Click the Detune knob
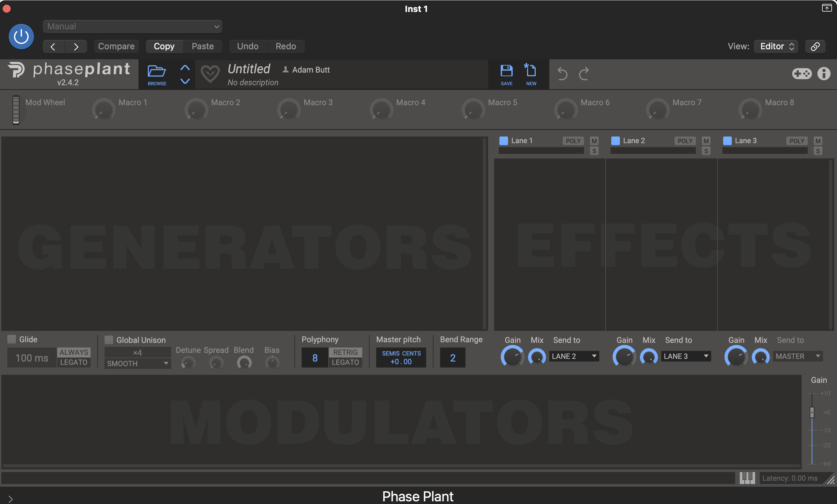 (188, 363)
